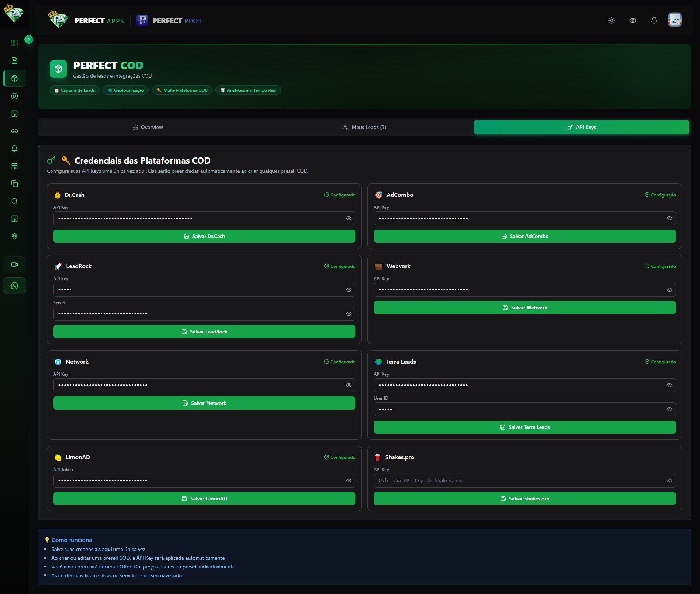Click the Terra Leads earth icon
Screen dimensions: 700x594
pos(378,362)
